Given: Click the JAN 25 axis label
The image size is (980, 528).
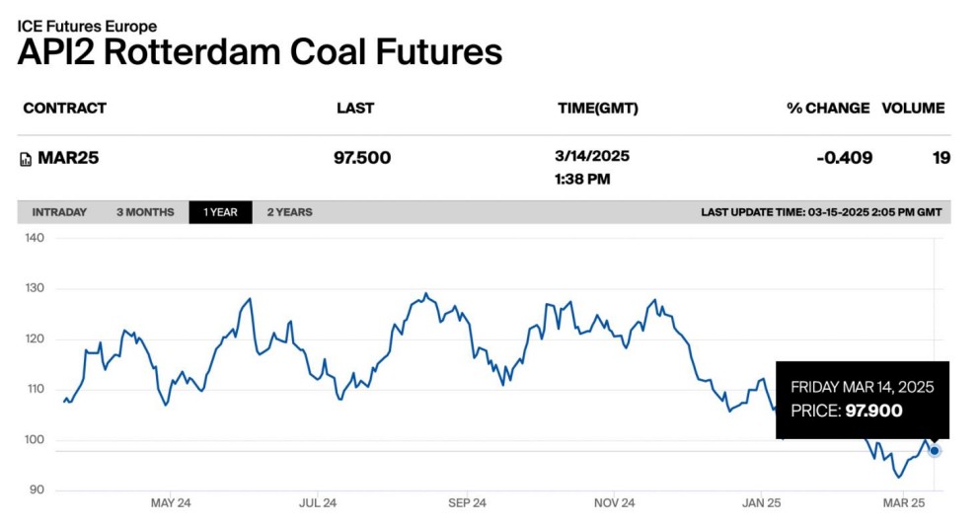Looking at the screenshot, I should click(x=762, y=503).
